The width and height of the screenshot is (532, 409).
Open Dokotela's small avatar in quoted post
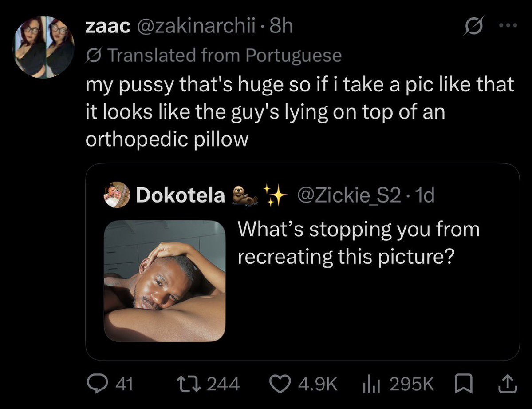(x=117, y=195)
